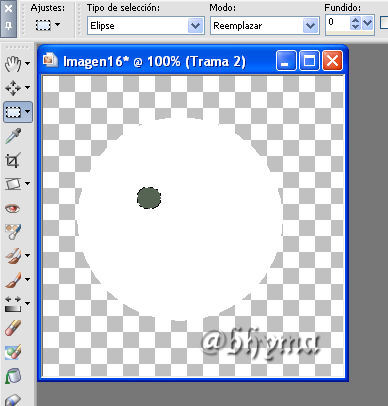This screenshot has width=388, height=406.
Task: Choose the Clone Brush tool
Action: tap(13, 256)
